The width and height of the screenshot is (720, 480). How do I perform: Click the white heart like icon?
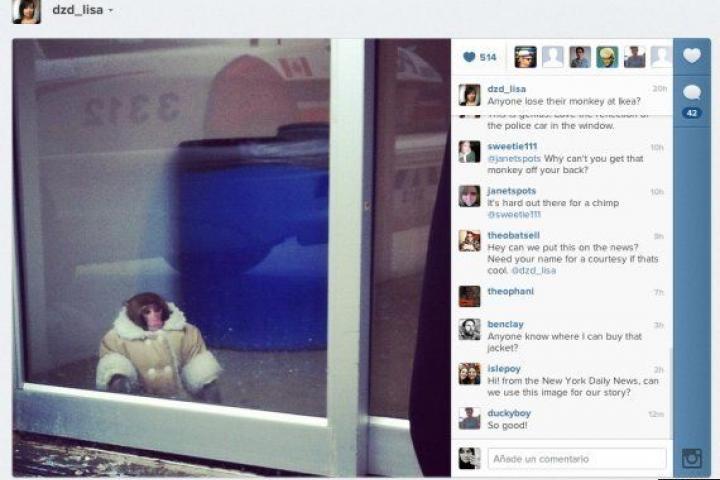pos(692,56)
